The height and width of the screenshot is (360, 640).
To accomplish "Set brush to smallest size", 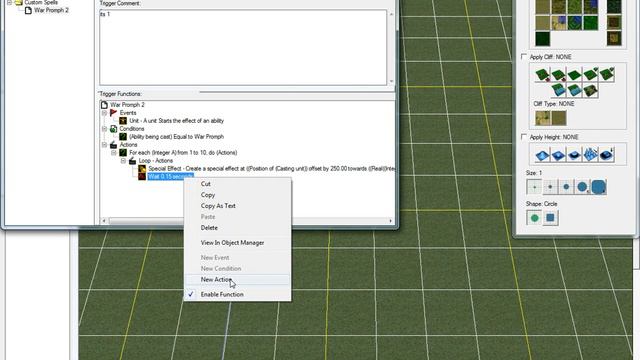I will point(534,187).
